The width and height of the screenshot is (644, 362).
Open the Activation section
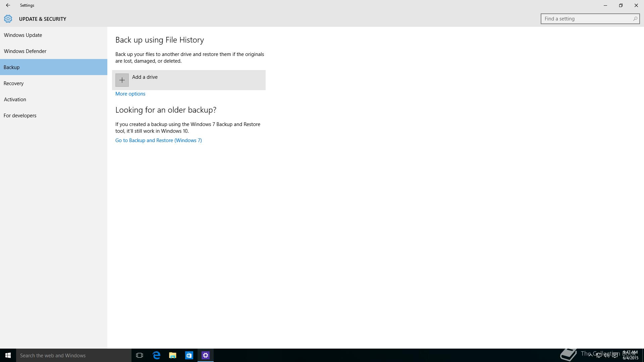click(54, 99)
